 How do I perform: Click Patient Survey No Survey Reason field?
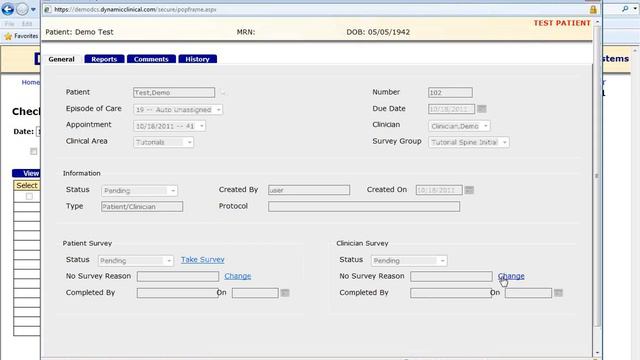coord(178,276)
